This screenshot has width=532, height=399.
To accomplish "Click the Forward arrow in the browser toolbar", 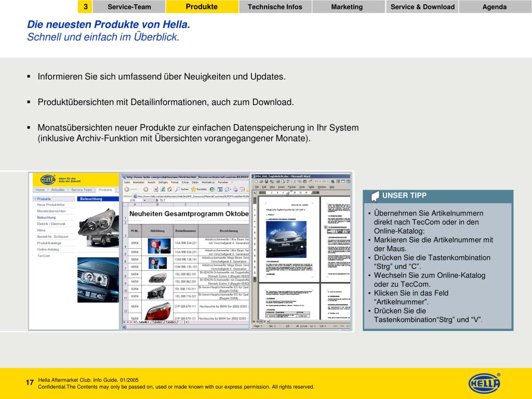I will 145,189.
